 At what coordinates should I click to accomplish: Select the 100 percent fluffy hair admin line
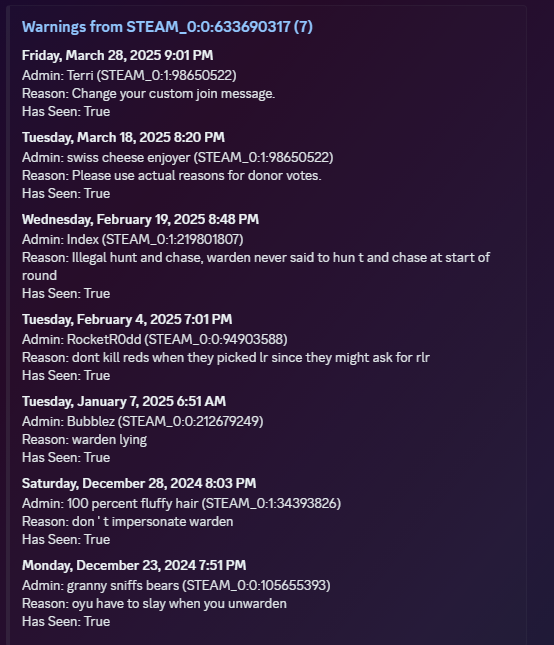(181, 503)
